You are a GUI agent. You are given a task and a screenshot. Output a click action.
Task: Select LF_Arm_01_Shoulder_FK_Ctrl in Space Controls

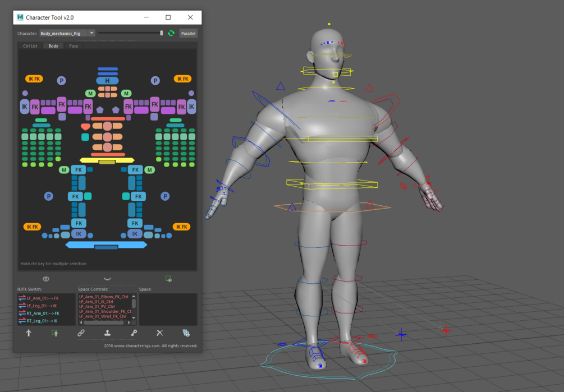[x=105, y=311]
